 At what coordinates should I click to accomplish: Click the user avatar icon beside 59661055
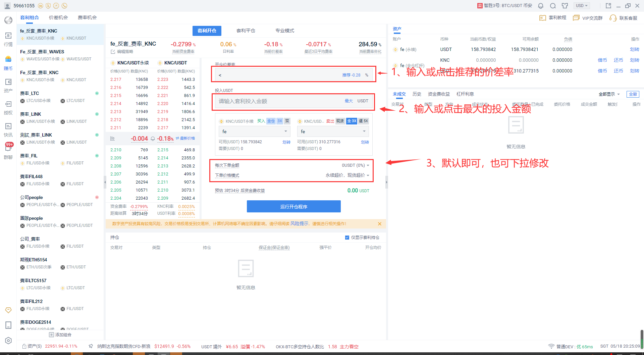coord(7,6)
